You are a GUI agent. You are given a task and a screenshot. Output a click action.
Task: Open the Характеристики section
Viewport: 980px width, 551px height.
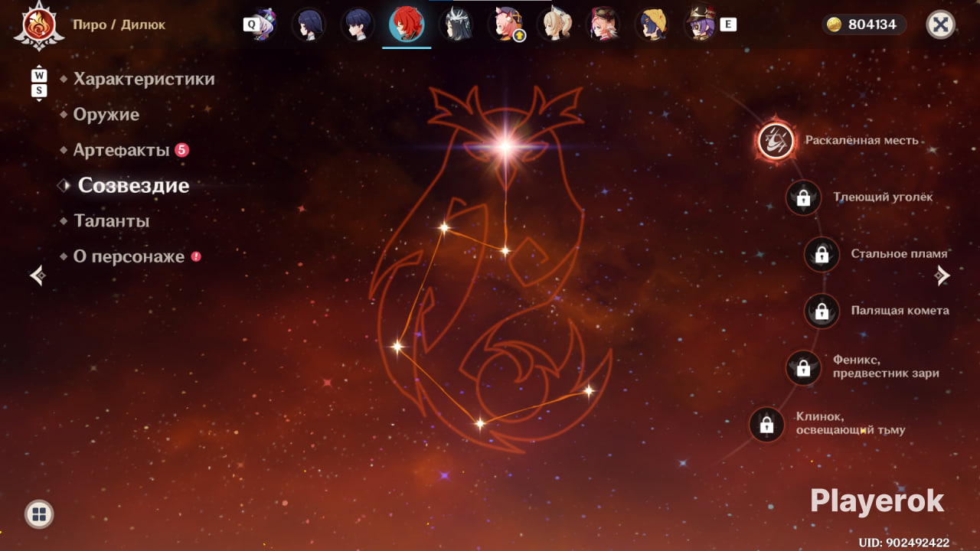point(144,79)
